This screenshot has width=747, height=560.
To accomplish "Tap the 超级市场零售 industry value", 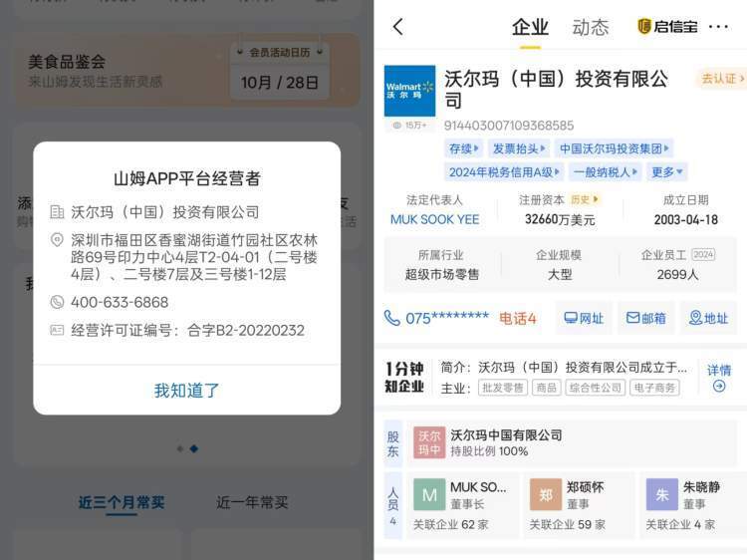I will point(441,274).
